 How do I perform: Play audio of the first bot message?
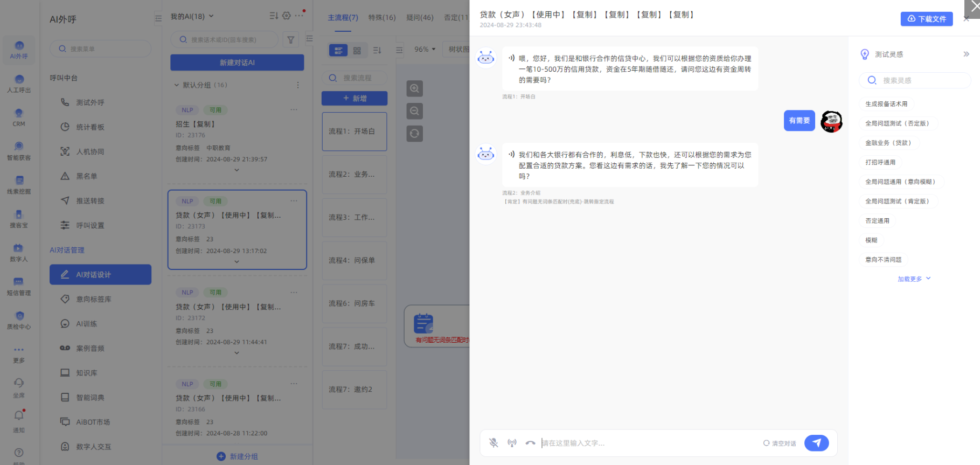click(511, 58)
